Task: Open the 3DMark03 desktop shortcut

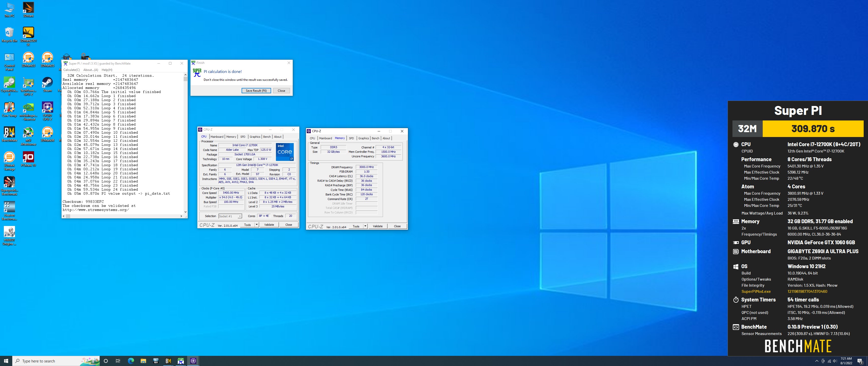Action: [x=28, y=59]
